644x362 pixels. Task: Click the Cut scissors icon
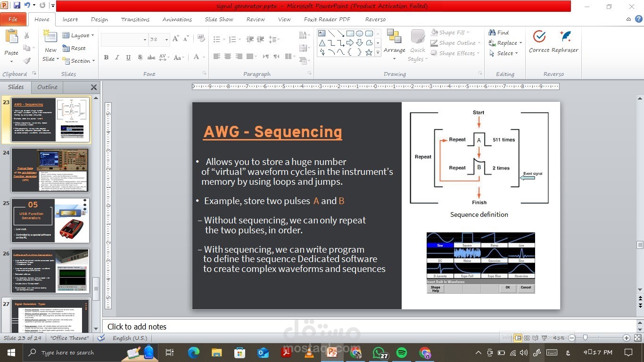[27, 36]
